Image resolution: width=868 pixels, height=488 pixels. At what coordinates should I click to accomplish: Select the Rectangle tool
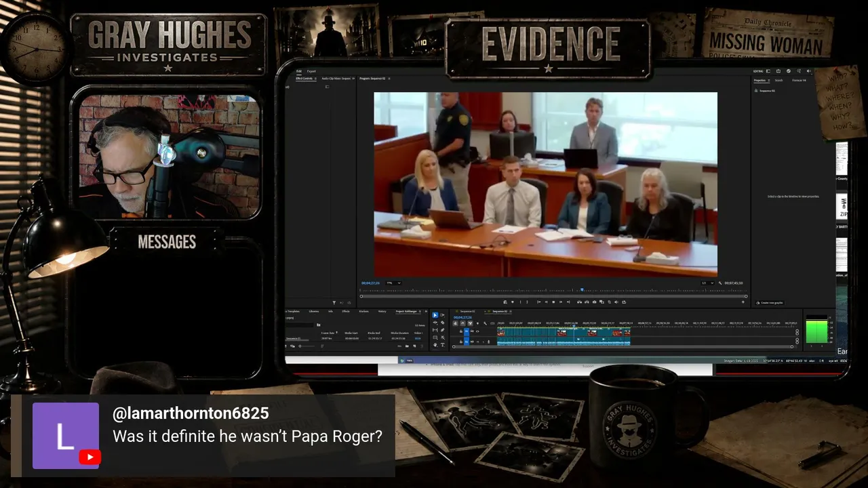(x=435, y=338)
